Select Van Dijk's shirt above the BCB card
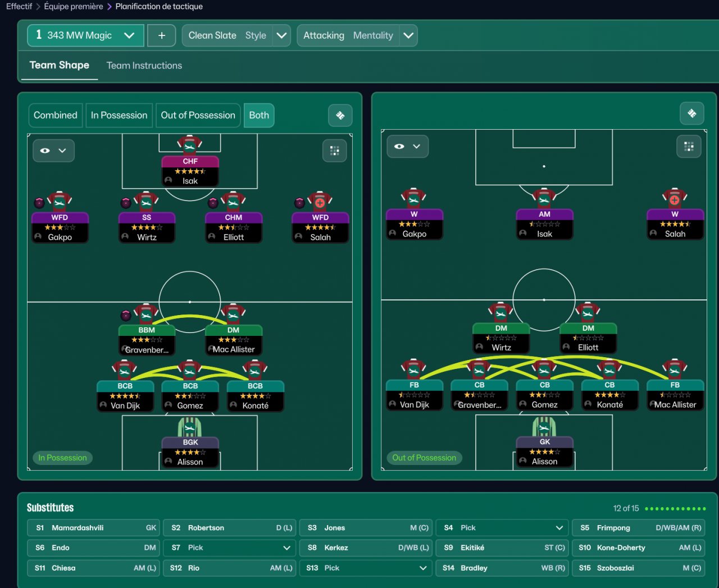This screenshot has height=588, width=719. 125,370
